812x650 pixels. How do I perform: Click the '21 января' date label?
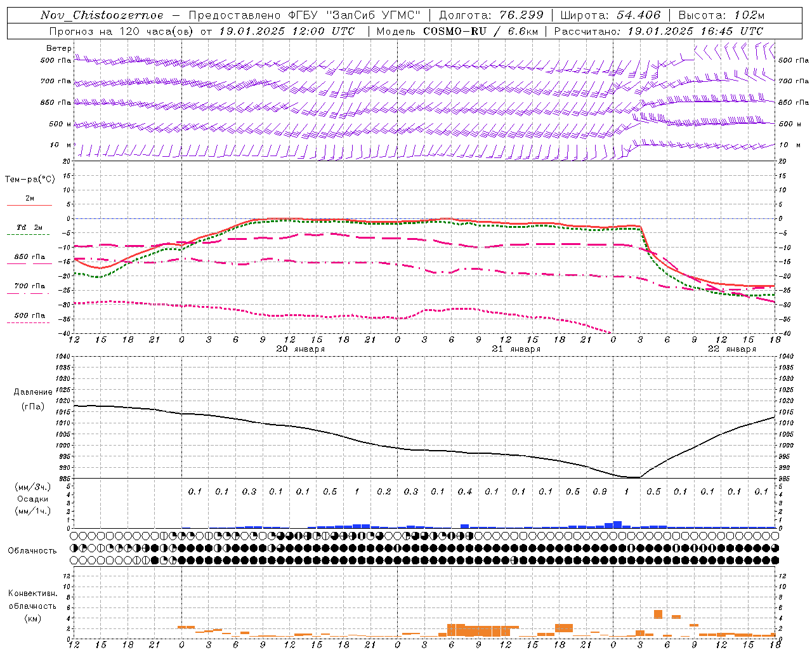tap(516, 349)
